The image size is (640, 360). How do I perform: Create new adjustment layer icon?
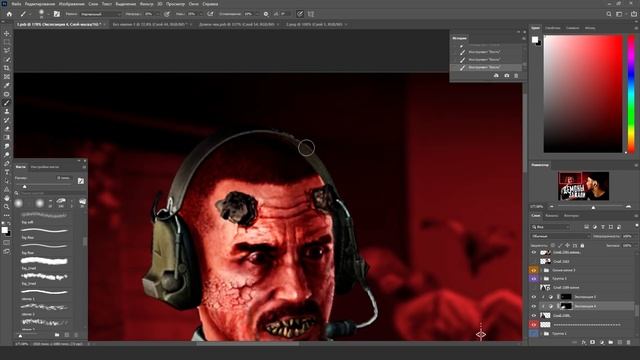[x=602, y=342]
